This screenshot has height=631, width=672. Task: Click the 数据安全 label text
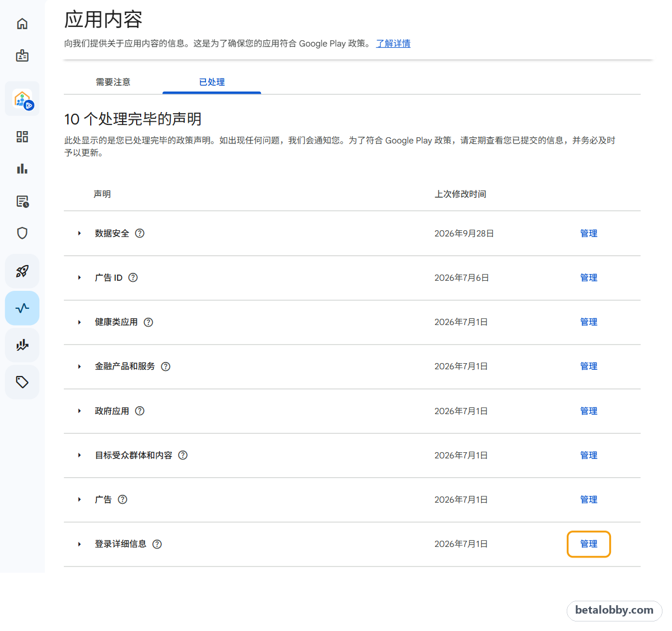pyautogui.click(x=112, y=233)
